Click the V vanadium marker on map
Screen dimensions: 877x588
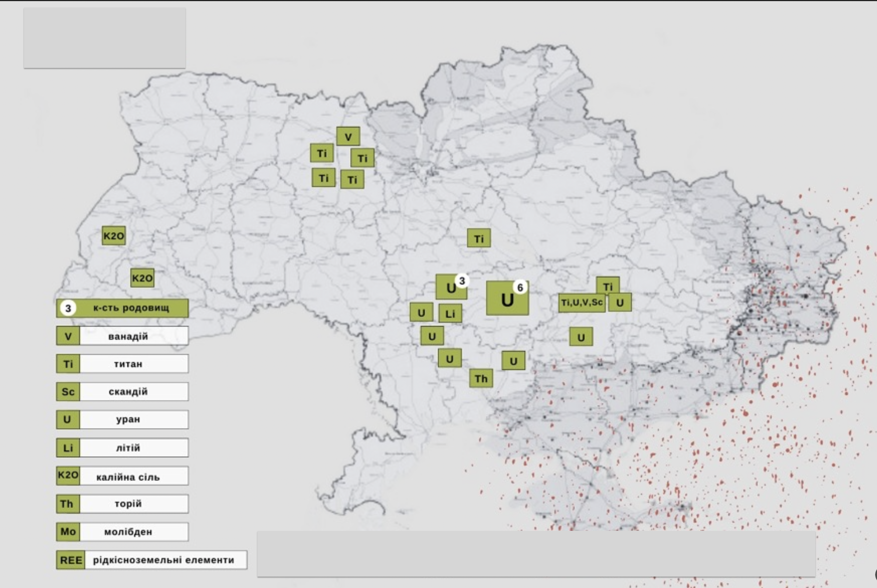point(348,136)
